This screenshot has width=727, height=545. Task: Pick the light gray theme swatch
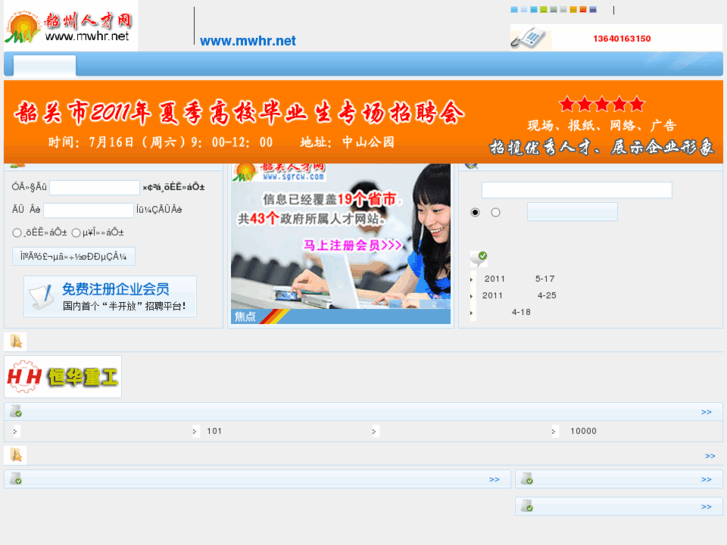[x=563, y=10]
